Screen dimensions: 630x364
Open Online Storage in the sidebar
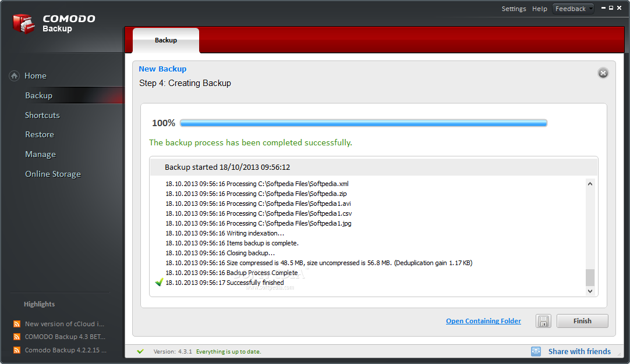coord(52,174)
